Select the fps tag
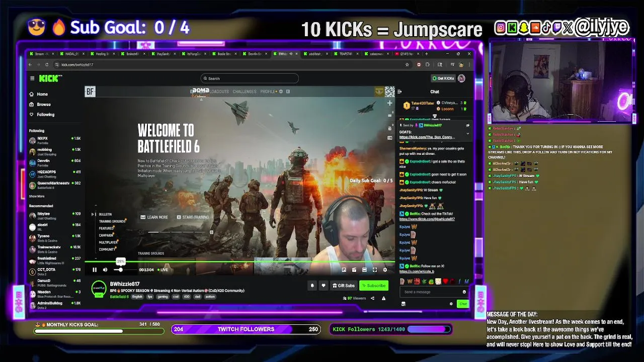 [x=149, y=297]
